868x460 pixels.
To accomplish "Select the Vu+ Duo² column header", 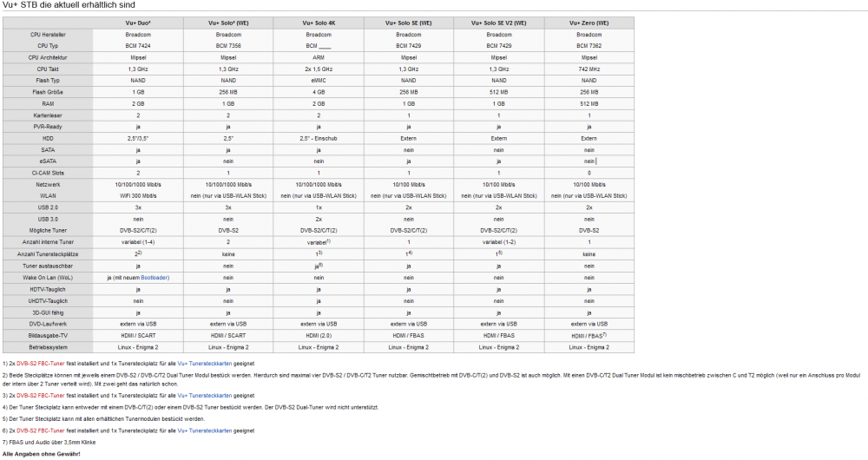I will click(x=138, y=23).
